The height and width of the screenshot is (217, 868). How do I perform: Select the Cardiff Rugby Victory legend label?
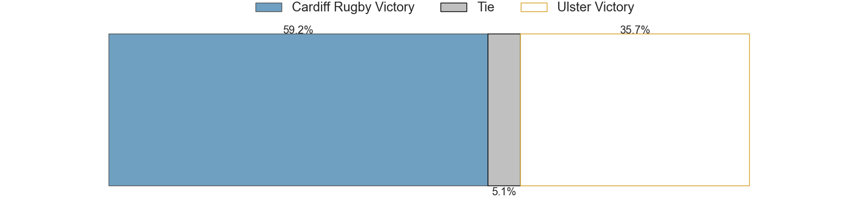pos(353,7)
